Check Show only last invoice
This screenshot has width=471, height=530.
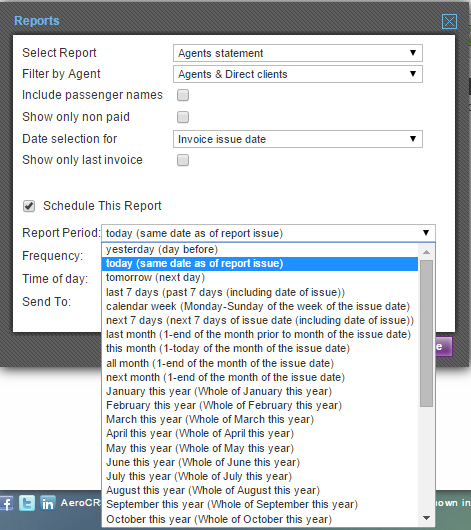(183, 160)
